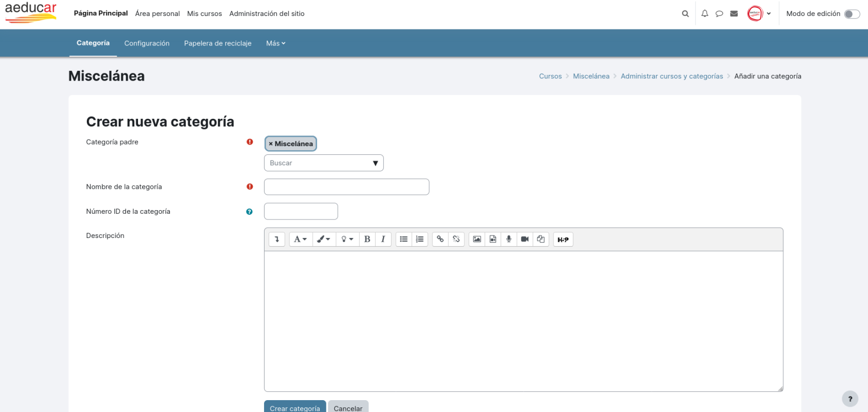Go to Página Principal
The width and height of the screenshot is (868, 412).
click(x=101, y=13)
